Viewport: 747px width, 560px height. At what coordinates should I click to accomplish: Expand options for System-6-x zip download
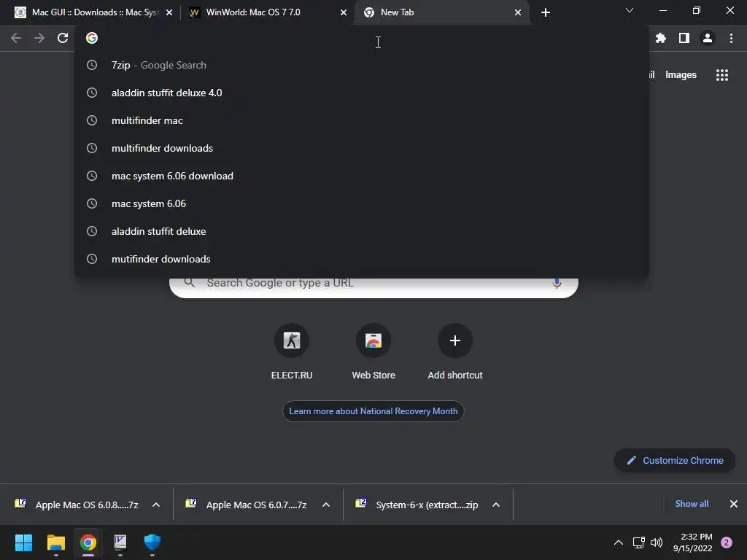[496, 505]
